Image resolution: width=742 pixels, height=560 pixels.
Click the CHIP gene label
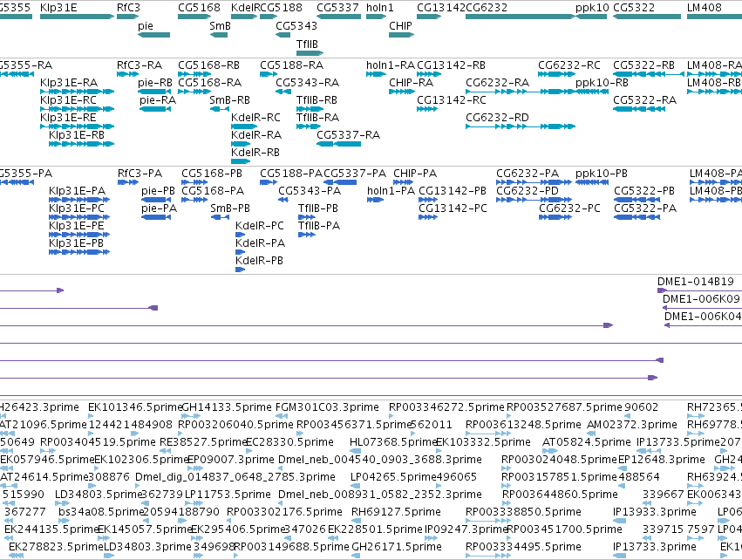click(x=400, y=25)
